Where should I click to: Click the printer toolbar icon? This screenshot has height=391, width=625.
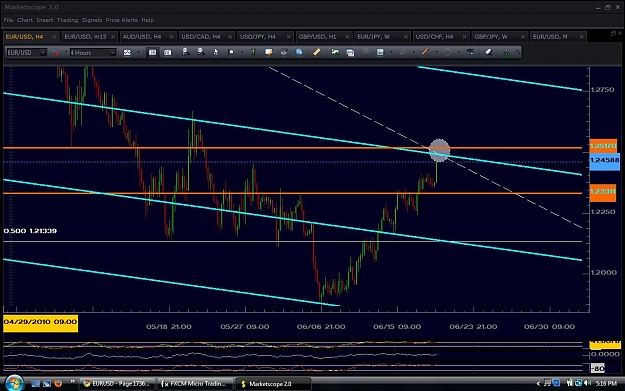coord(284,52)
